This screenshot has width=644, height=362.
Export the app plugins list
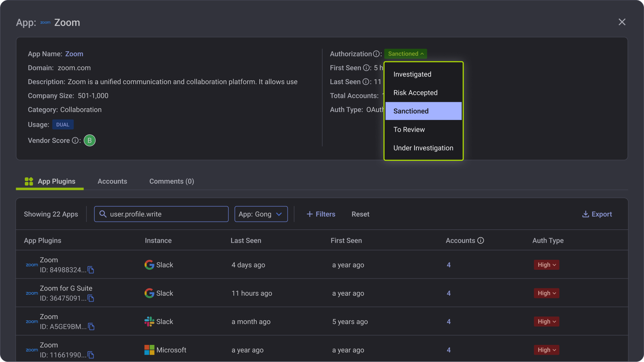pyautogui.click(x=597, y=214)
